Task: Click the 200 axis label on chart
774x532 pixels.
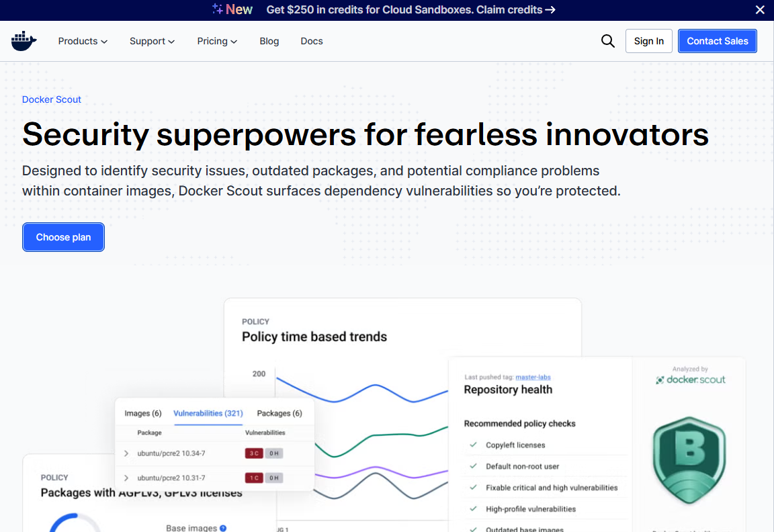Action: [x=259, y=373]
